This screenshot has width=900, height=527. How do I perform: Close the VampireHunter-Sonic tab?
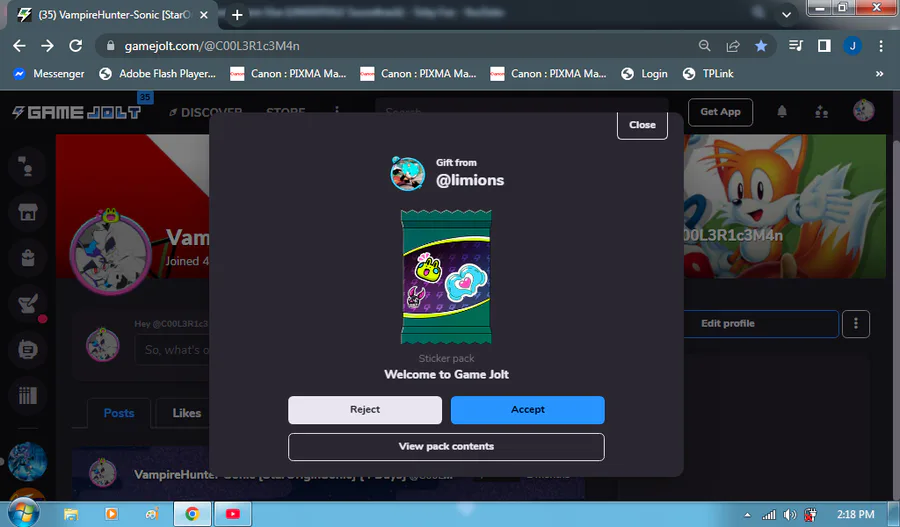click(x=203, y=15)
